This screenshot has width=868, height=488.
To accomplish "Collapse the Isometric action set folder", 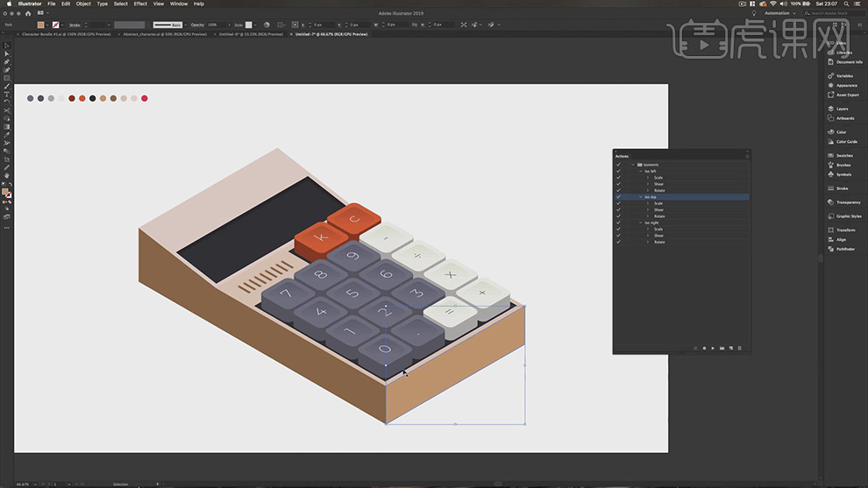I will tap(632, 165).
